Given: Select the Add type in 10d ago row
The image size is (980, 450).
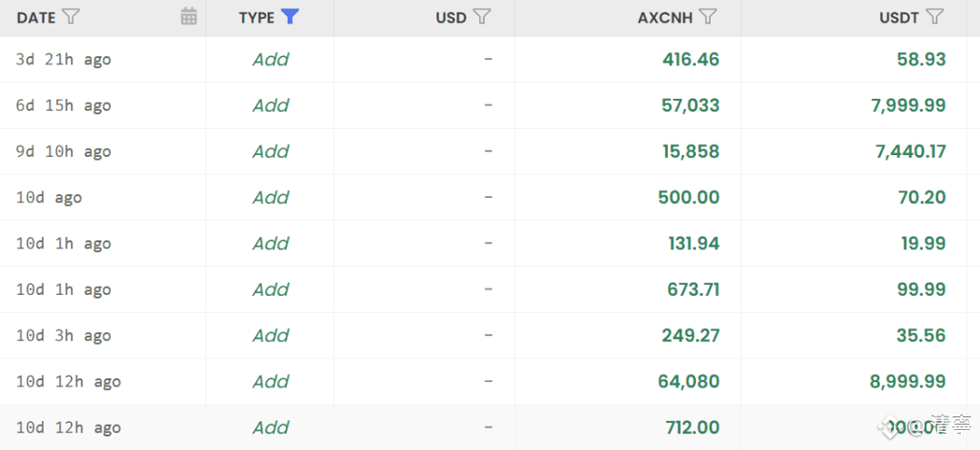Looking at the screenshot, I should (x=270, y=198).
